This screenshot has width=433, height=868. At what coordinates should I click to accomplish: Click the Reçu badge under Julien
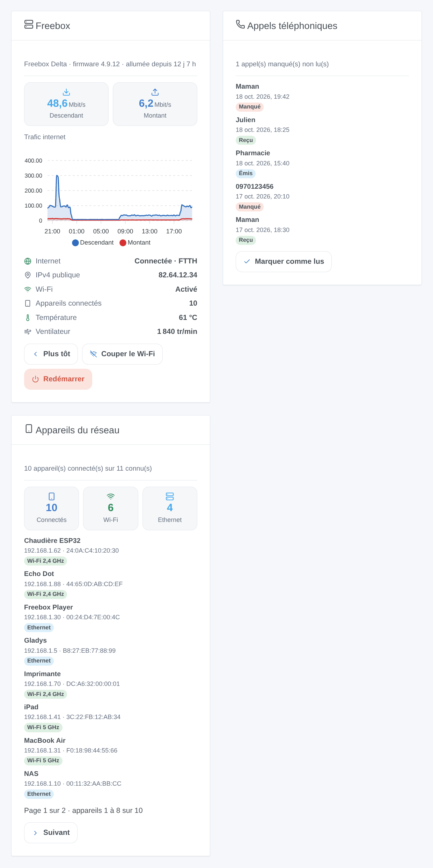point(246,140)
